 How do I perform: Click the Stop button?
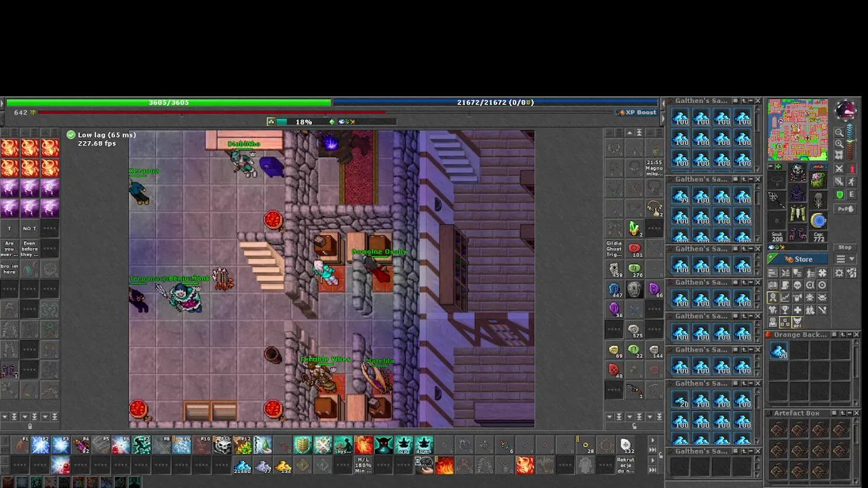(845, 247)
